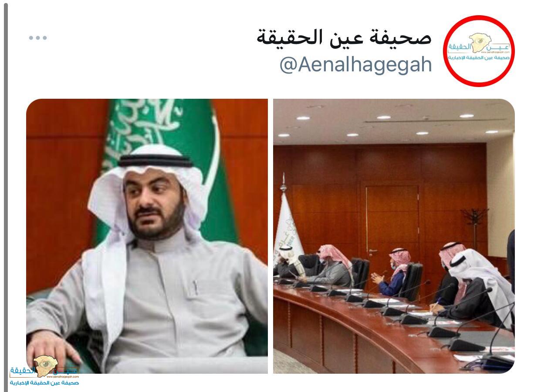
Task: Click the gray vertical bar beside the tweet
Action: (x=6, y=196)
